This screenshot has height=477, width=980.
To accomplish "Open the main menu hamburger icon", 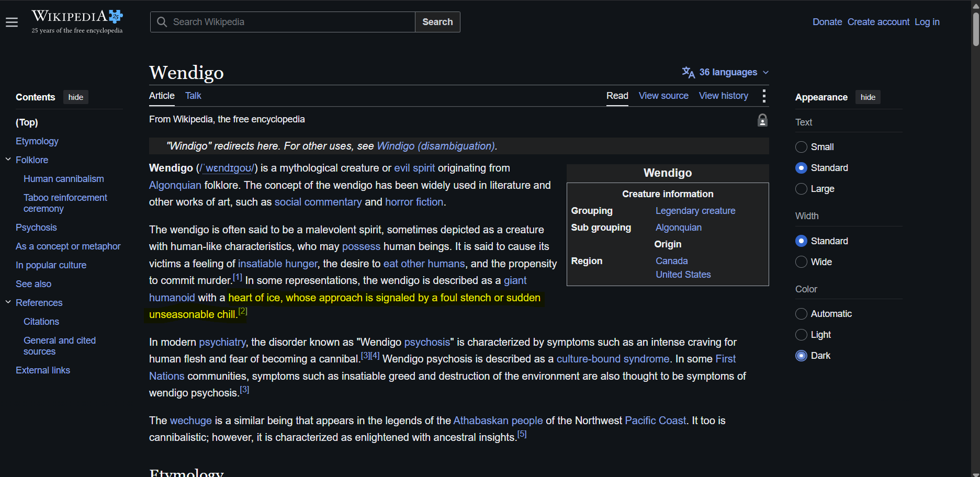I will pos(12,22).
